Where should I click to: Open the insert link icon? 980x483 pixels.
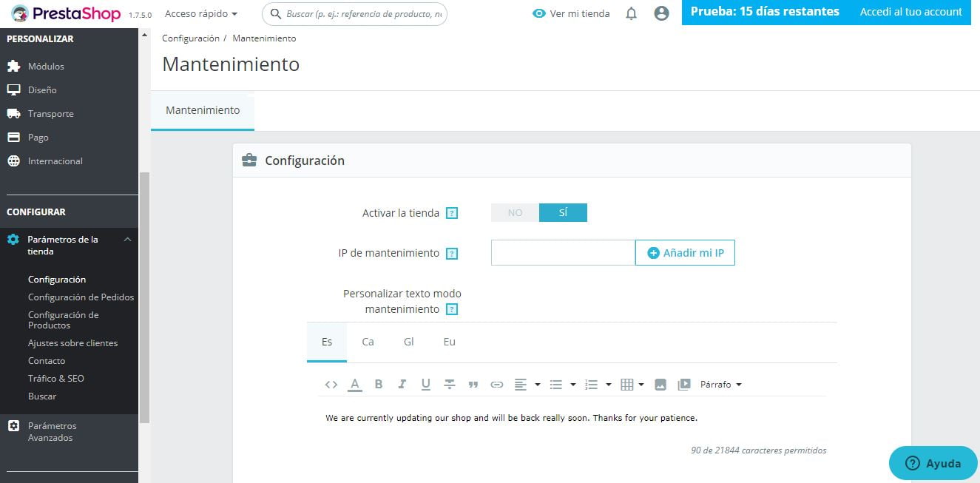tap(496, 384)
